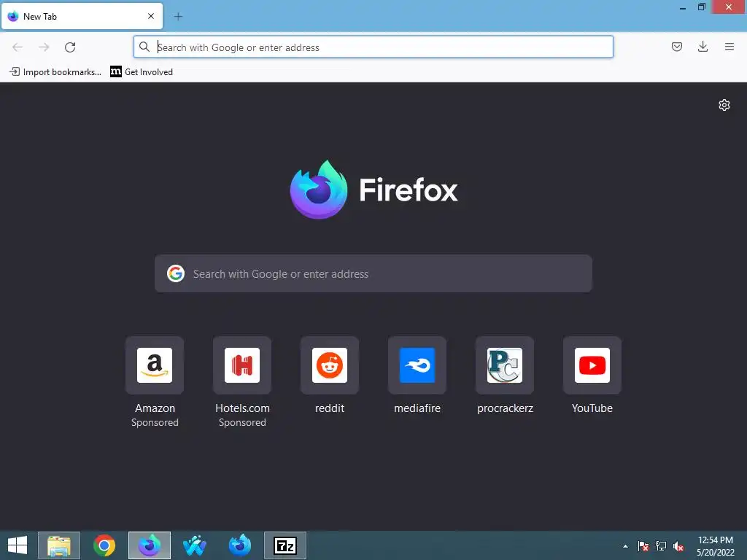Screen dimensions: 747x560
Task: Open Waterfox icon in taskbar
Action: pyautogui.click(x=194, y=545)
